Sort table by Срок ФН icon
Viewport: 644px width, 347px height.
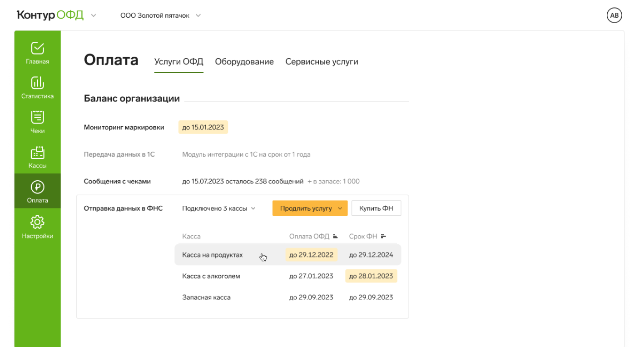[383, 236]
